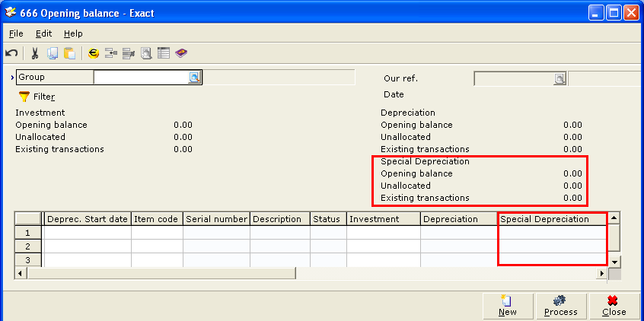Image resolution: width=644 pixels, height=321 pixels.
Task: Open the Group field browse button
Action: point(193,78)
